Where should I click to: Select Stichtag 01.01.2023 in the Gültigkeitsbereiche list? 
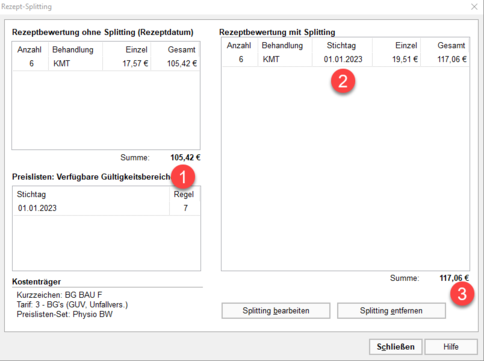(37, 208)
